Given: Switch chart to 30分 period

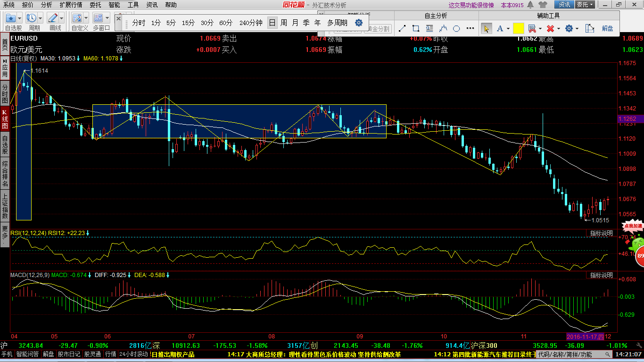Looking at the screenshot, I should point(207,23).
